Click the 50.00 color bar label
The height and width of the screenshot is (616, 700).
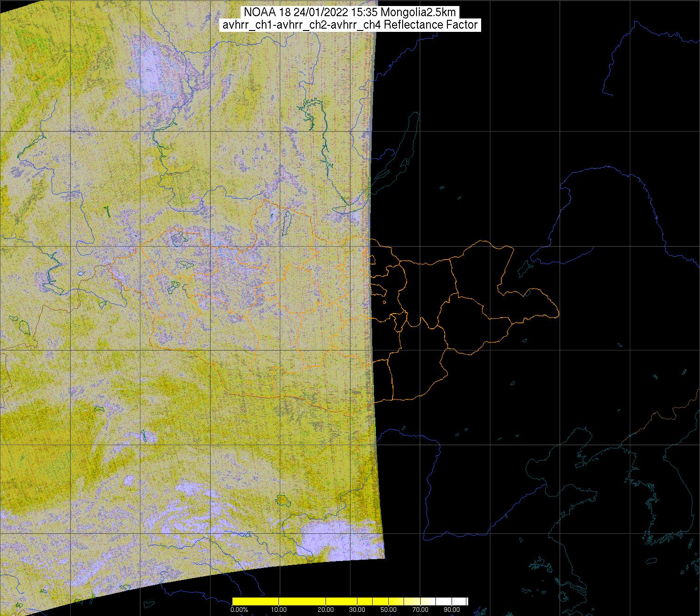point(389,610)
